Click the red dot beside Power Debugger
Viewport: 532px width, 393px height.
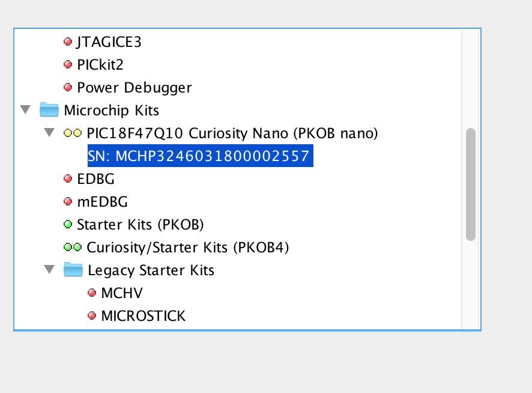tap(68, 88)
